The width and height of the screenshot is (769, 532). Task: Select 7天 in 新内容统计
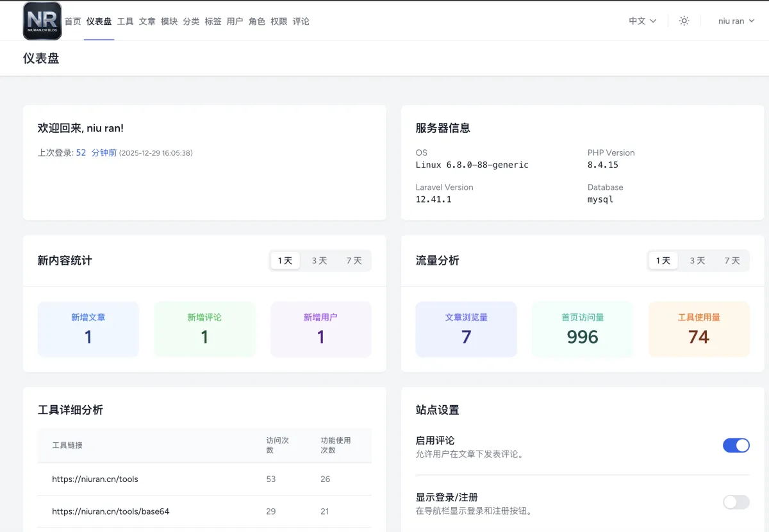pos(354,261)
